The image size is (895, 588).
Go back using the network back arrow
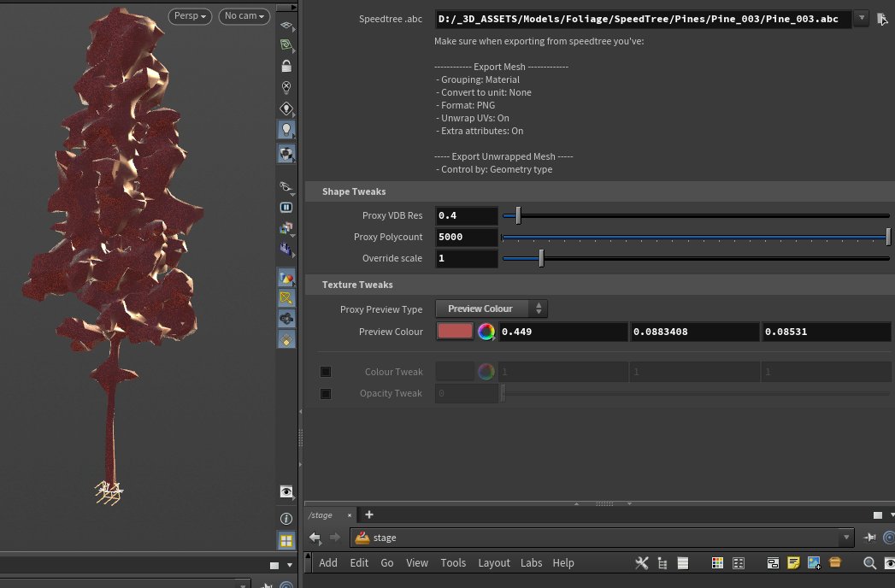point(315,538)
